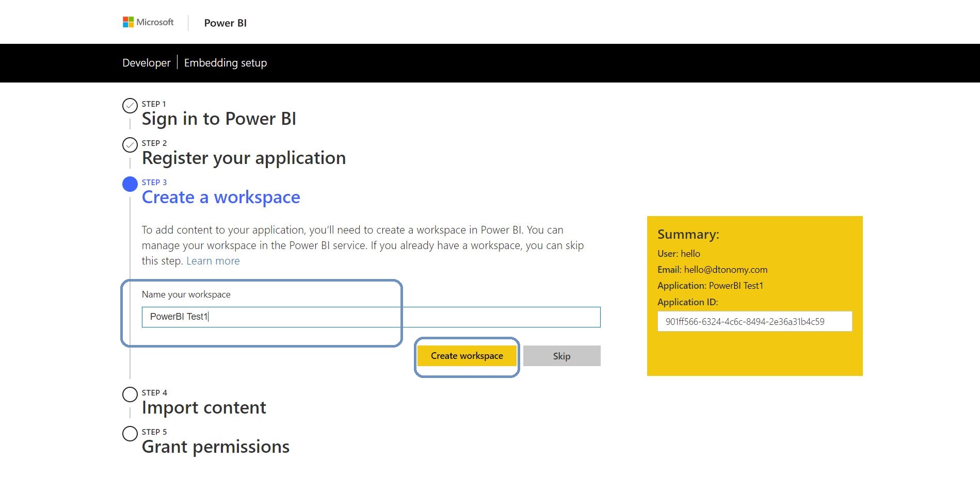Click the active Step 3 blue circle

point(130,184)
